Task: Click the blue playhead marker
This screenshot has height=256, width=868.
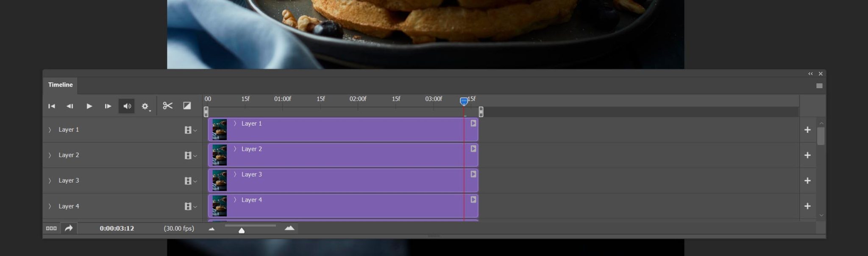Action: pos(464,101)
